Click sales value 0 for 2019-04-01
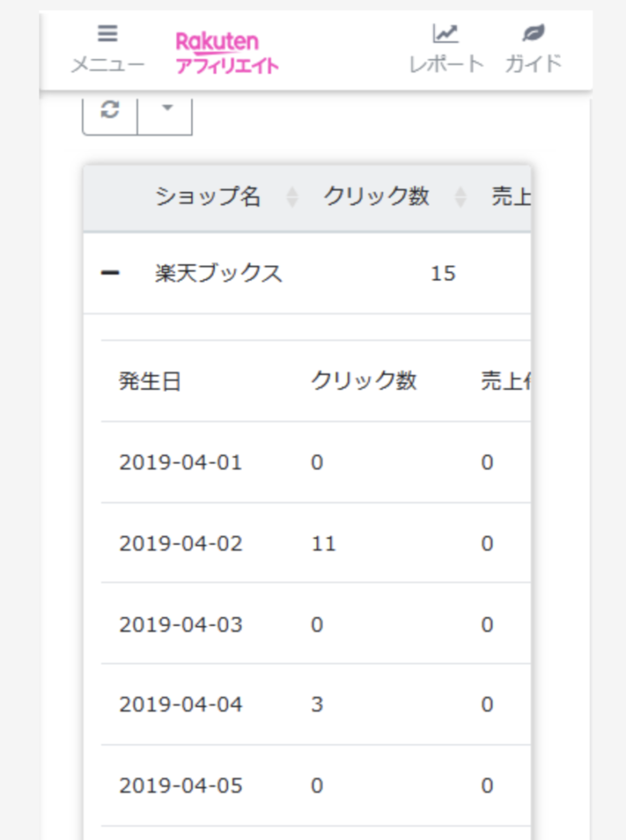Image resolution: width=626 pixels, height=840 pixels. click(487, 463)
